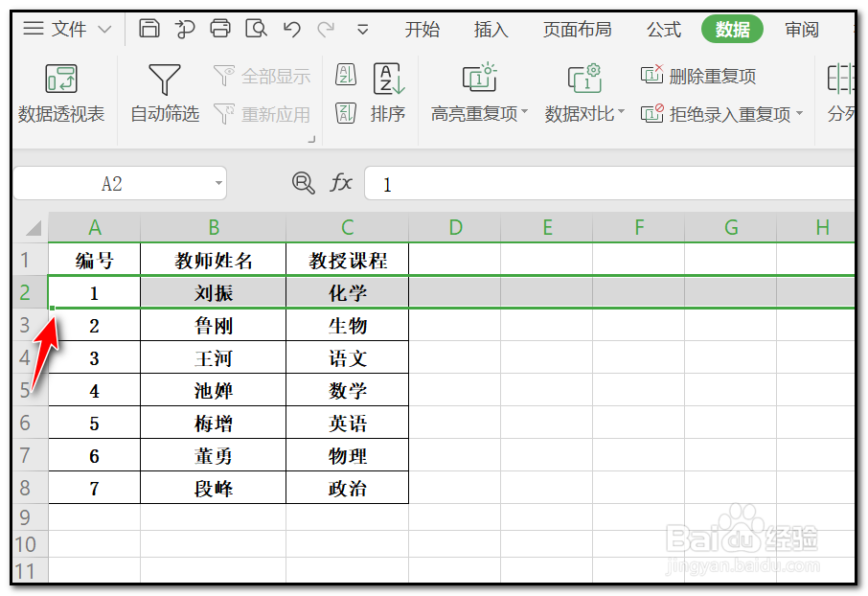Open the Name Box dropdown arrow

[x=218, y=183]
